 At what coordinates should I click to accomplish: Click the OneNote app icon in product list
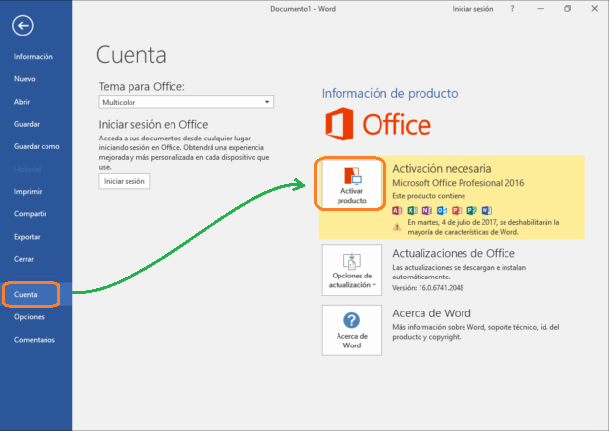(x=427, y=210)
